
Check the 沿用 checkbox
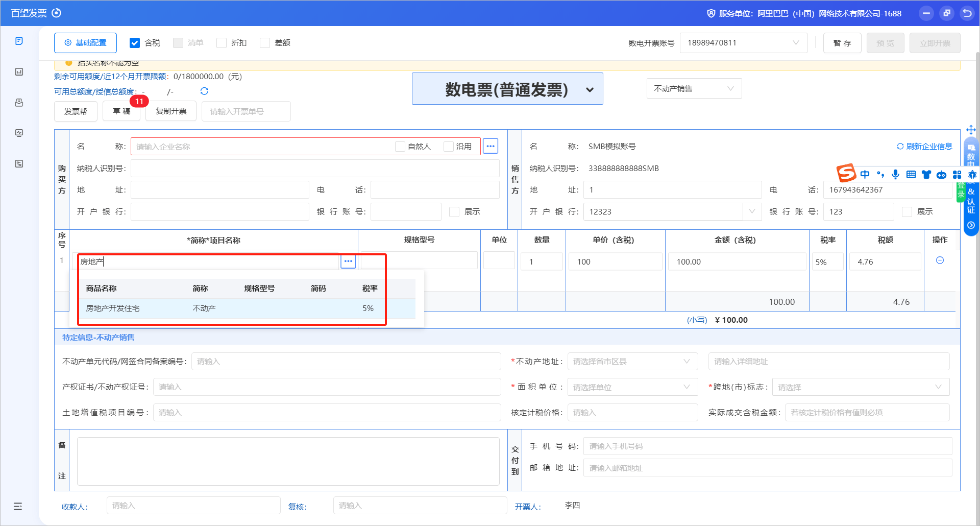(x=449, y=147)
